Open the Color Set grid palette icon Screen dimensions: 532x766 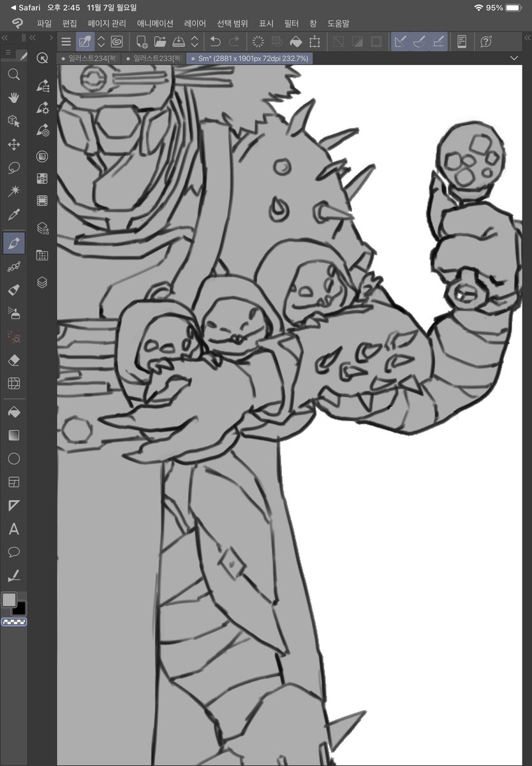pyautogui.click(x=43, y=179)
